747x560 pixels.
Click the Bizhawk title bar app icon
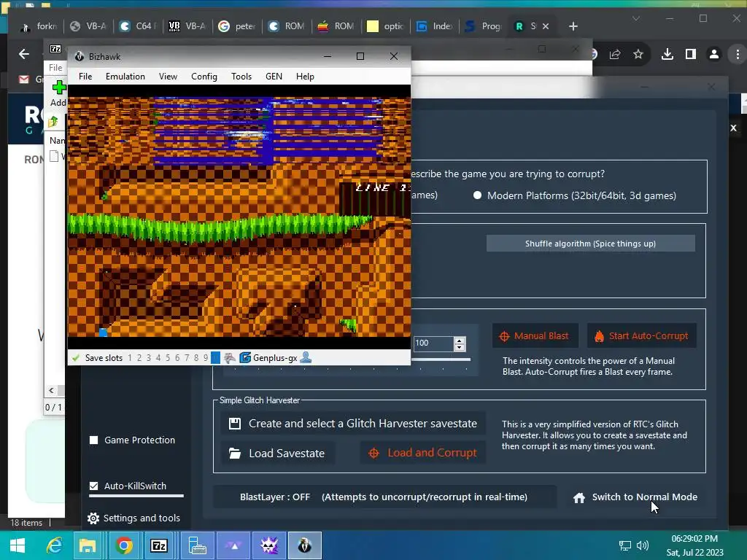pyautogui.click(x=79, y=56)
